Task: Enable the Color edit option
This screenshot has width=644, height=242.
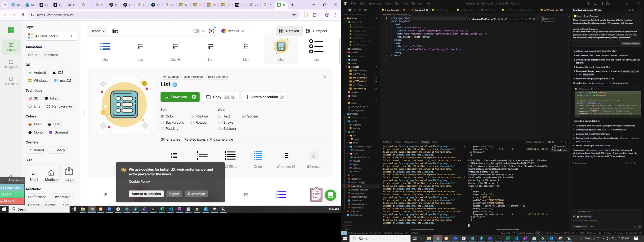Action: click(x=167, y=116)
